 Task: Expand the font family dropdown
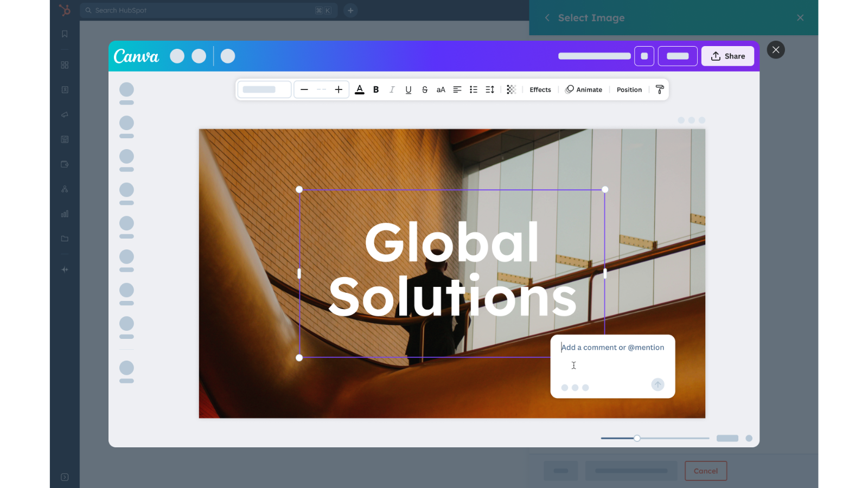264,89
